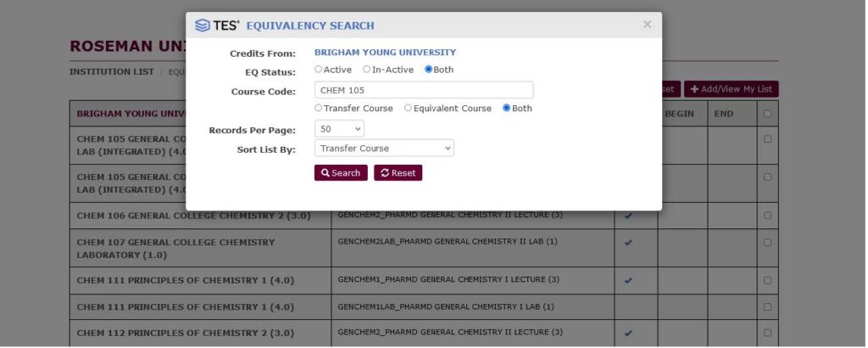Click the Brigham Young University link
The height and width of the screenshot is (348, 868).
click(x=386, y=53)
